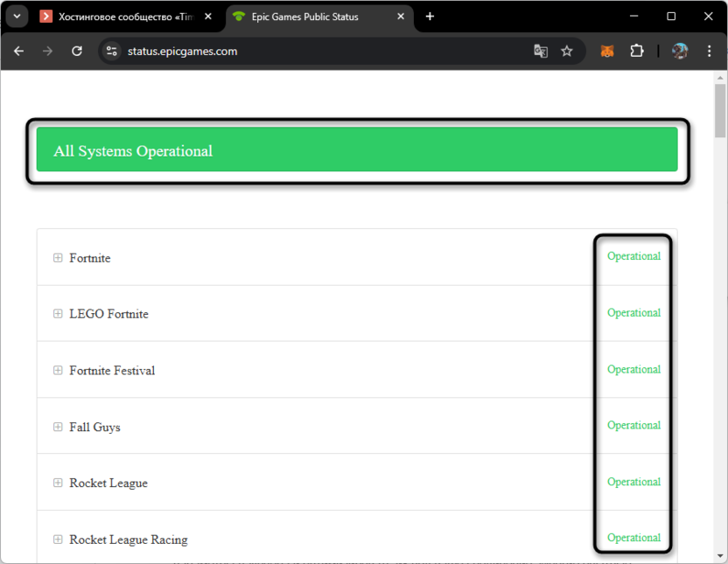Click the forward navigation arrow
728x564 pixels.
(x=47, y=51)
